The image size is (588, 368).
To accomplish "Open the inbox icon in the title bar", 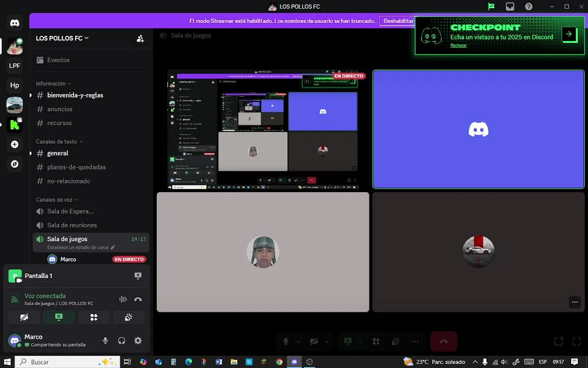I will coord(509,6).
